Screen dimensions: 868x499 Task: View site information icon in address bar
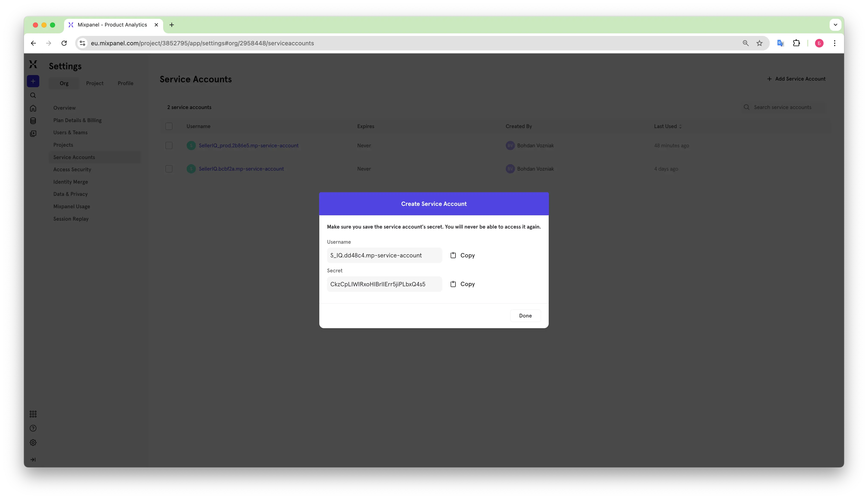point(82,43)
